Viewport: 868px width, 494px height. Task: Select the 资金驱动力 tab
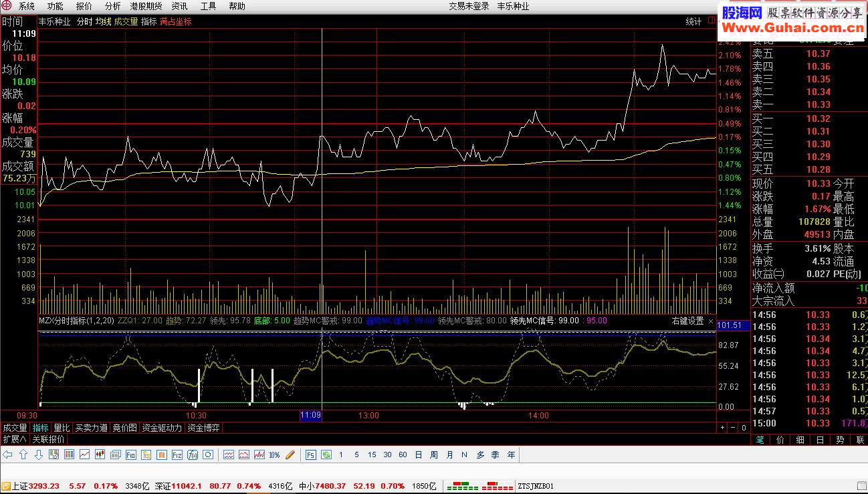coord(162,428)
